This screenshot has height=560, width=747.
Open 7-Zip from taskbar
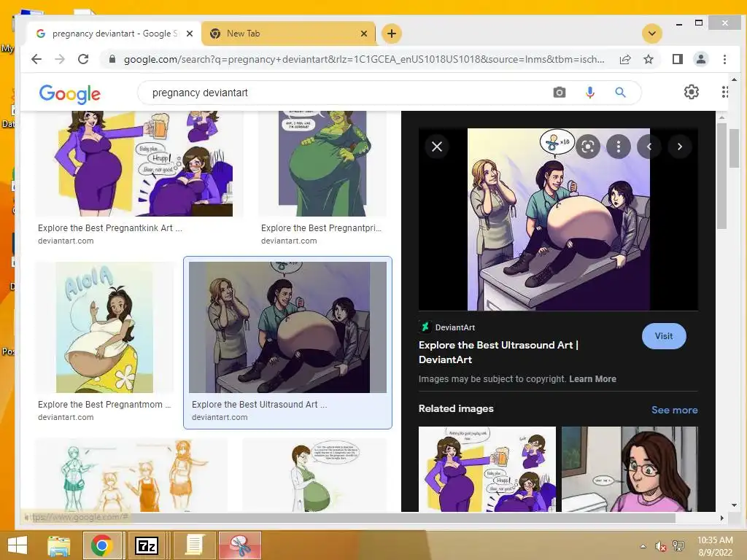coord(147,545)
